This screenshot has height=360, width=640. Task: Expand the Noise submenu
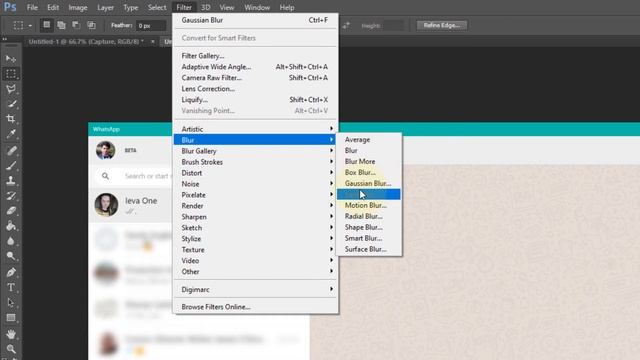(256, 184)
